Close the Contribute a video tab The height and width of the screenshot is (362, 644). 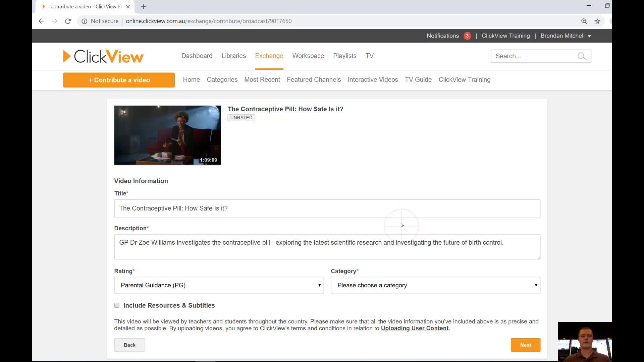(x=128, y=7)
